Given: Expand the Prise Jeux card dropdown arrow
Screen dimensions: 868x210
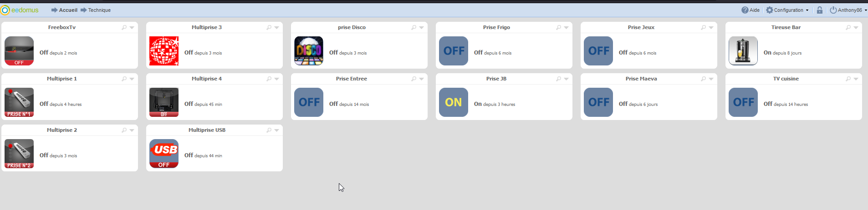Looking at the screenshot, I should click(711, 28).
